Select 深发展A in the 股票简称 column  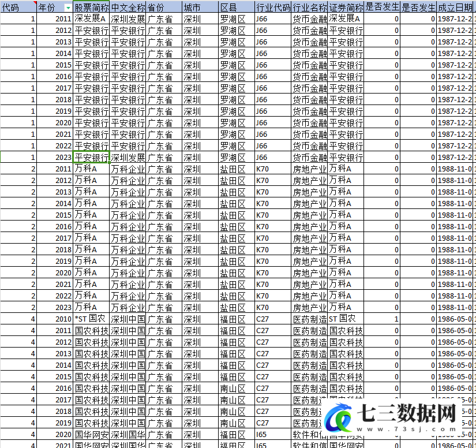pyautogui.click(x=91, y=19)
